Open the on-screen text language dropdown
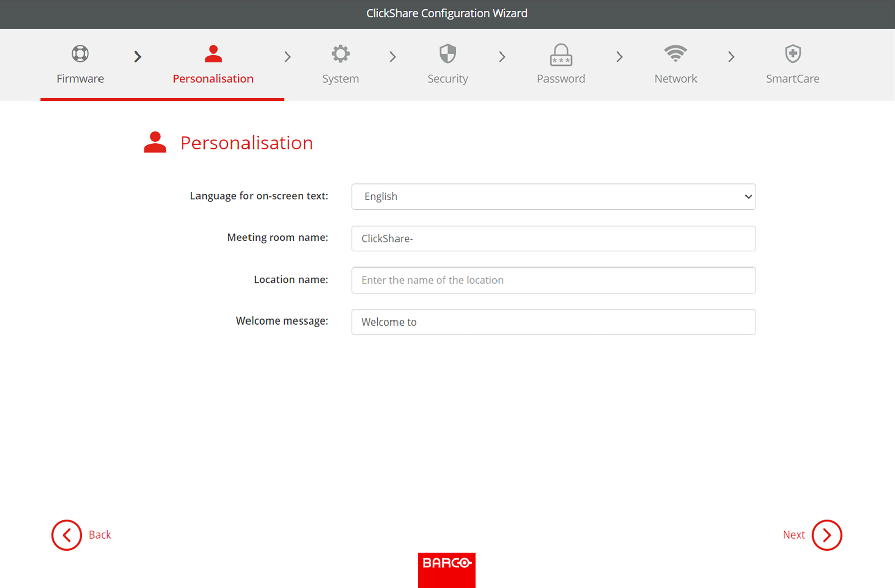 tap(554, 197)
